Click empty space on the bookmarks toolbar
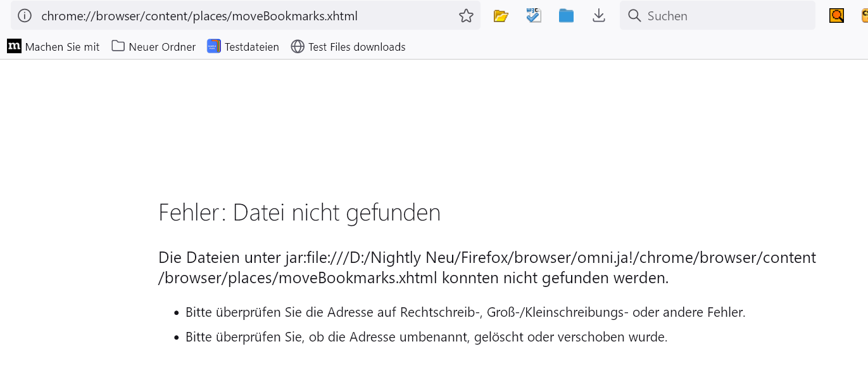868x370 pixels. tap(633, 46)
